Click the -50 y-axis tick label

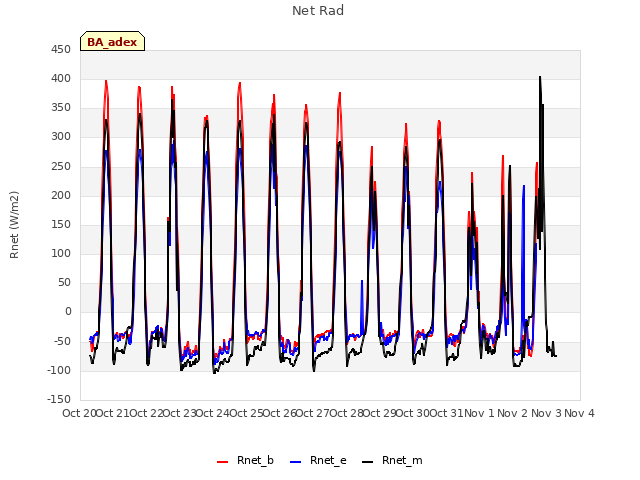tap(62, 341)
